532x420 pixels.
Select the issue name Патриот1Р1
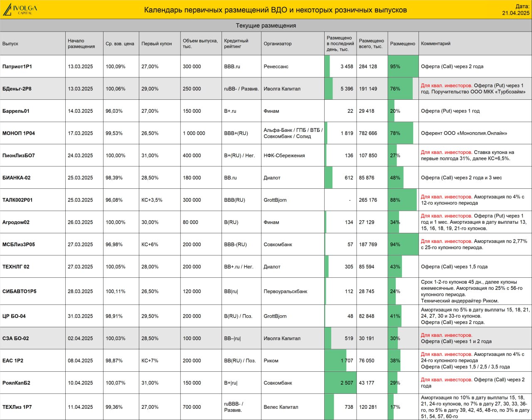coord(17,67)
